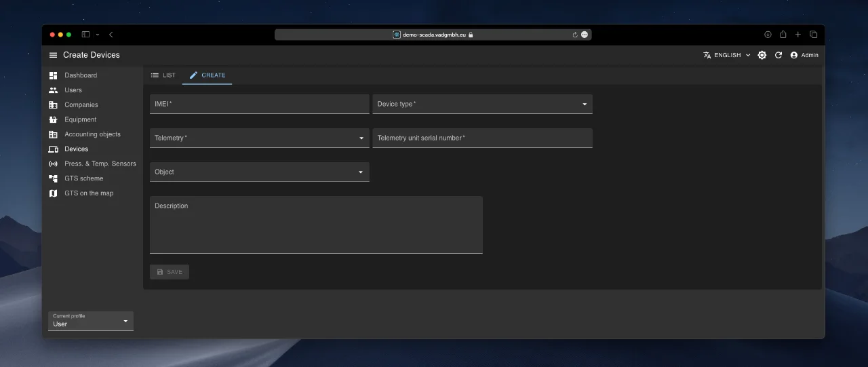
Task: Click the Dashboard icon in the sidebar
Action: pyautogui.click(x=53, y=75)
